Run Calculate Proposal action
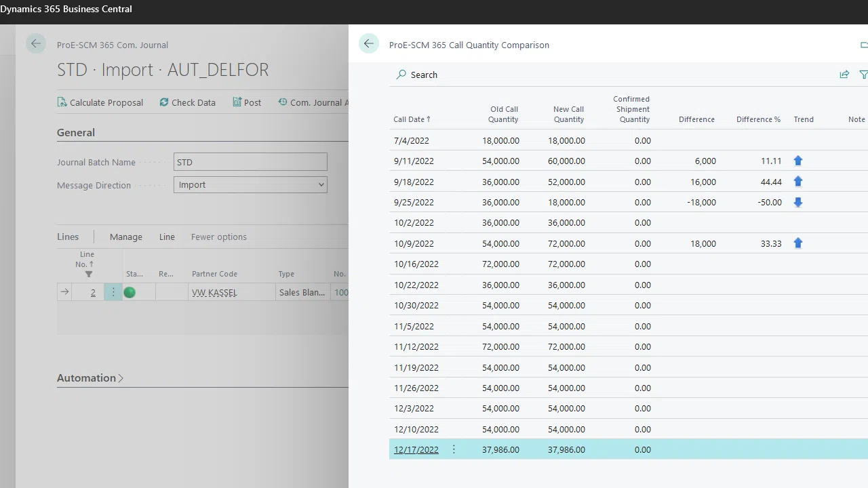 click(x=100, y=102)
